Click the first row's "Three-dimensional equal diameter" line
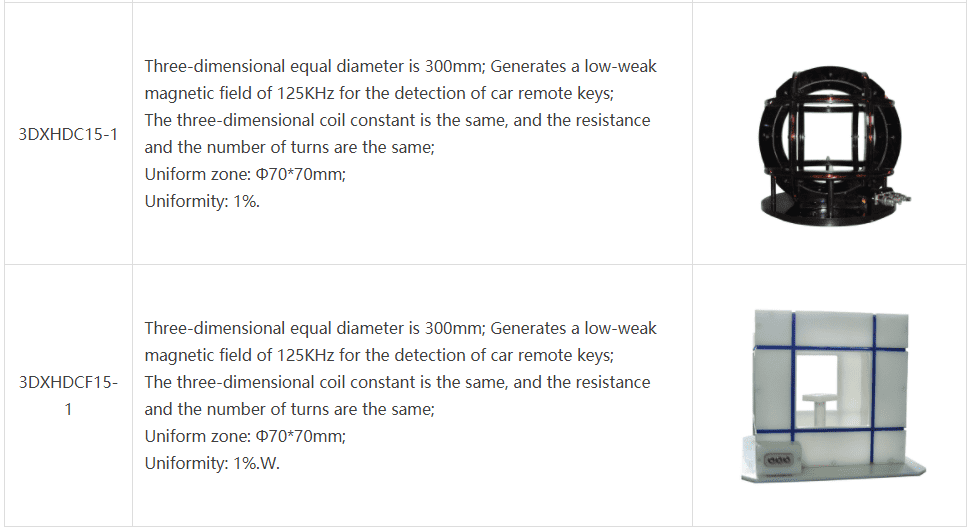The height and width of the screenshot is (532, 971). [x=400, y=66]
